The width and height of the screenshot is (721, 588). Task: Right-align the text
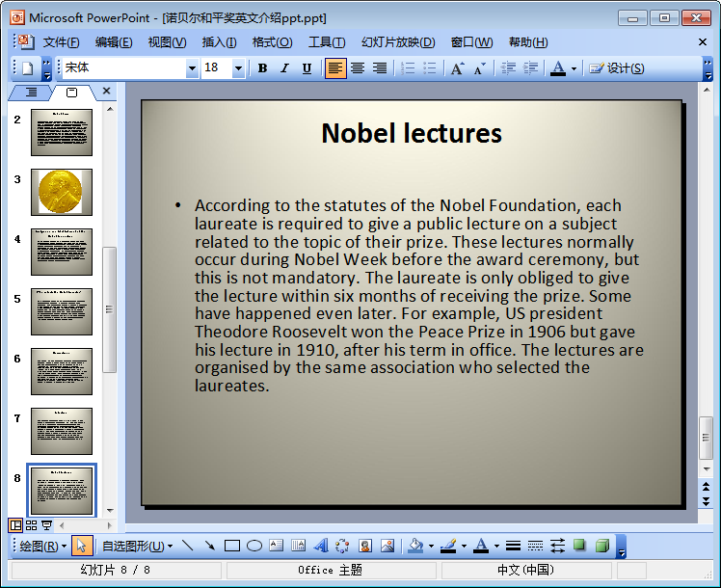coord(380,68)
